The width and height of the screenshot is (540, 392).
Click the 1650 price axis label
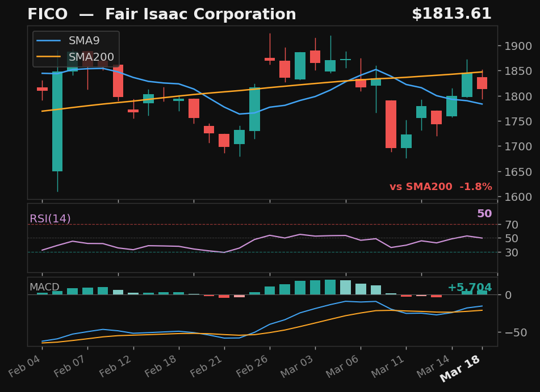pos(518,172)
